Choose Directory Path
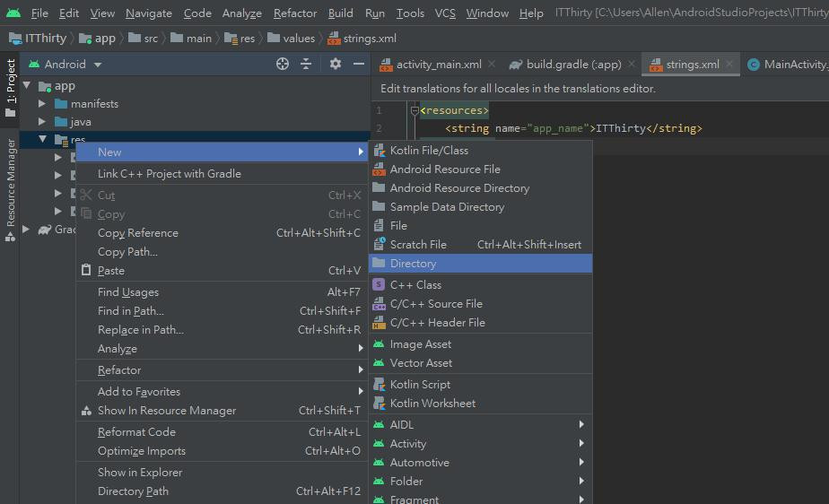 pyautogui.click(x=223, y=491)
